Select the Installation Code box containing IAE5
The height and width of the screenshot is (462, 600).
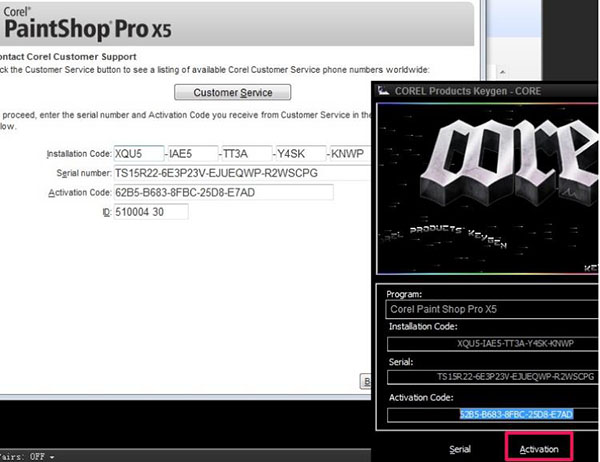click(x=193, y=153)
